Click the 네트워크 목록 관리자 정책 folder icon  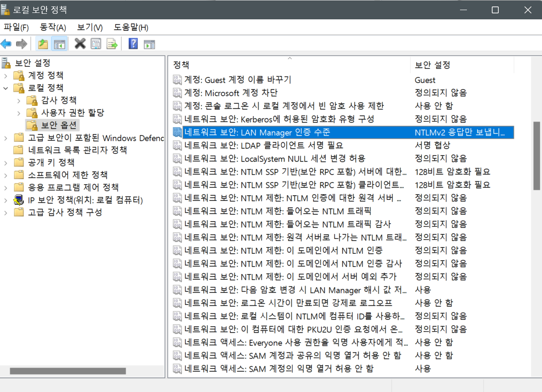pos(19,150)
